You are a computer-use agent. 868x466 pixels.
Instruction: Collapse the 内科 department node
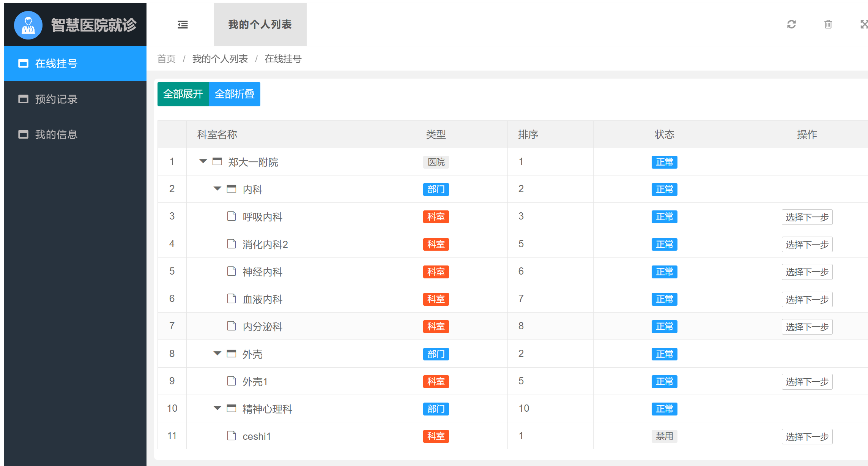click(217, 189)
